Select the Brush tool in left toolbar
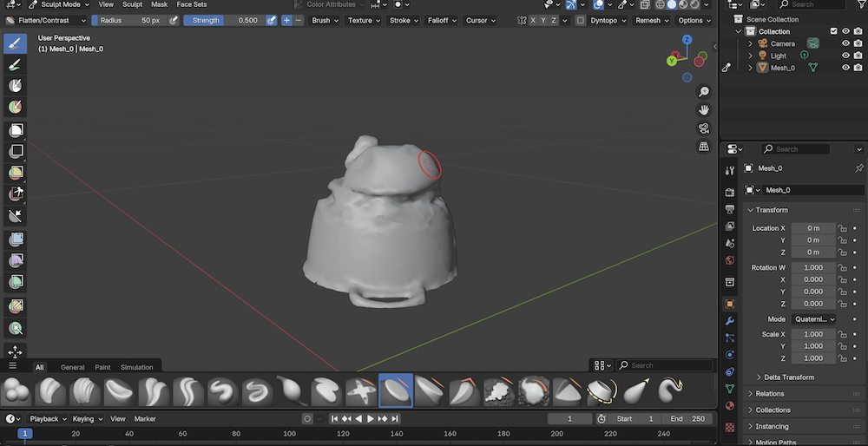This screenshot has width=868, height=446. (x=15, y=43)
